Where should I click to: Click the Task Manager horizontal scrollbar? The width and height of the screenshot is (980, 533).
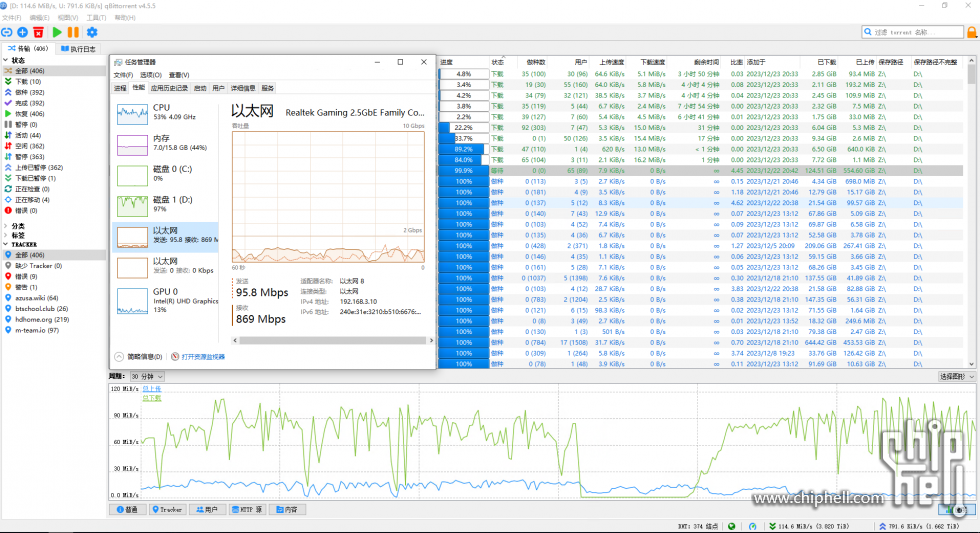[x=332, y=341]
